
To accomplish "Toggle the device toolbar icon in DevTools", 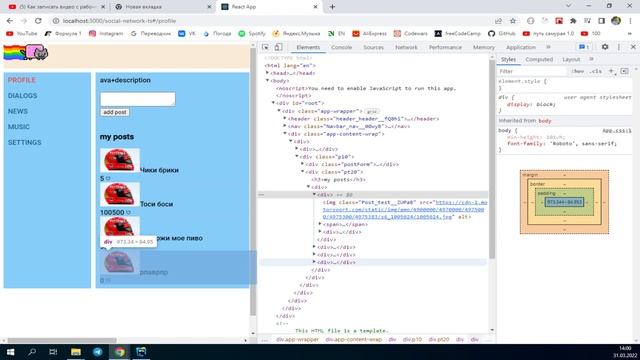I will [x=278, y=47].
